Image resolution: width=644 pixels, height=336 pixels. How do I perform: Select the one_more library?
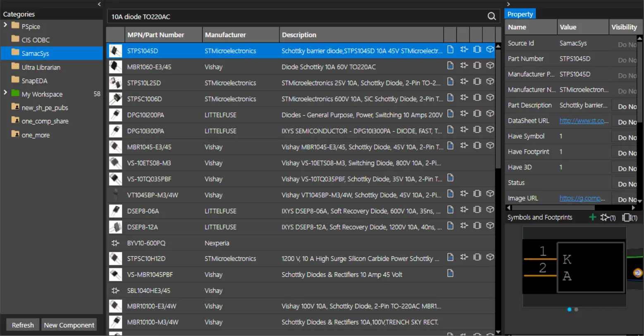pyautogui.click(x=36, y=135)
